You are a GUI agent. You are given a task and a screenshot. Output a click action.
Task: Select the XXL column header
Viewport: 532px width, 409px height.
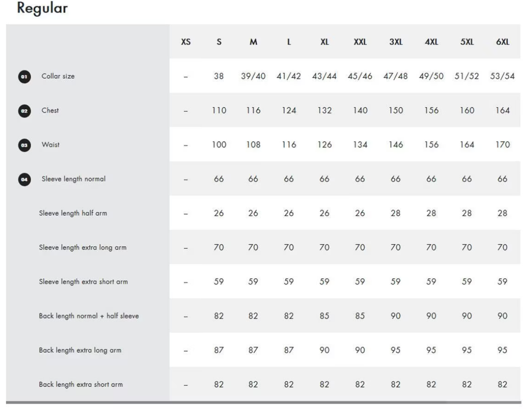pos(360,42)
